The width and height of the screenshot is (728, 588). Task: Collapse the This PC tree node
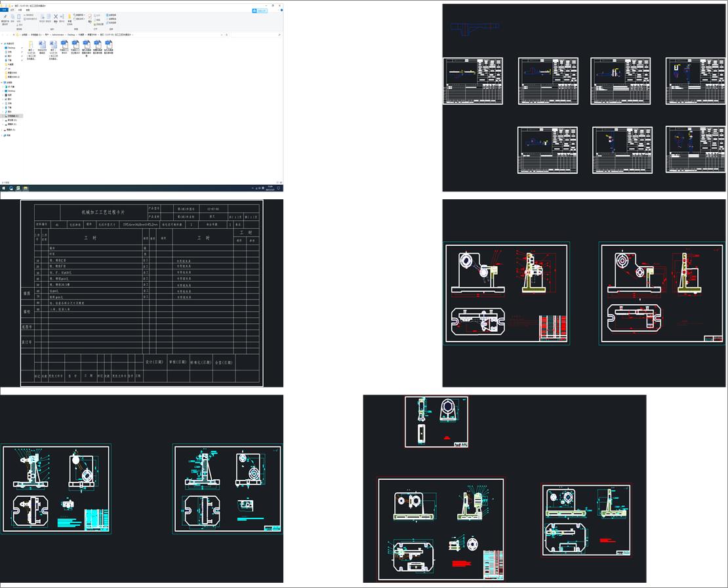(x=2, y=83)
